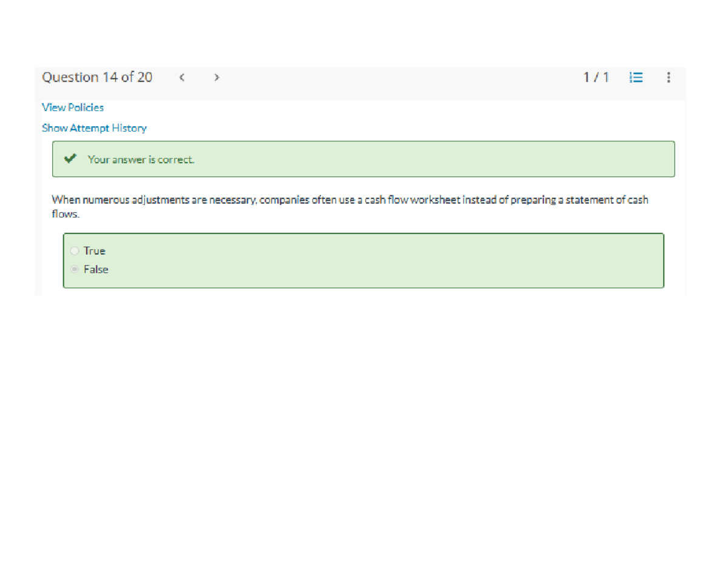Click the 'Your answer is correct' banner
Screen dimensions: 728x562
(x=364, y=159)
